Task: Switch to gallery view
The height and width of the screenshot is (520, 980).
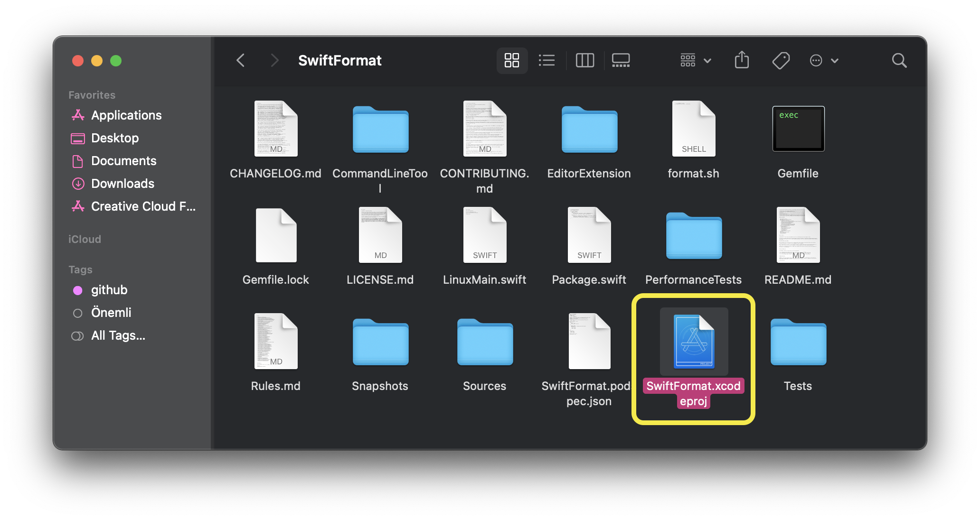Action: point(621,60)
